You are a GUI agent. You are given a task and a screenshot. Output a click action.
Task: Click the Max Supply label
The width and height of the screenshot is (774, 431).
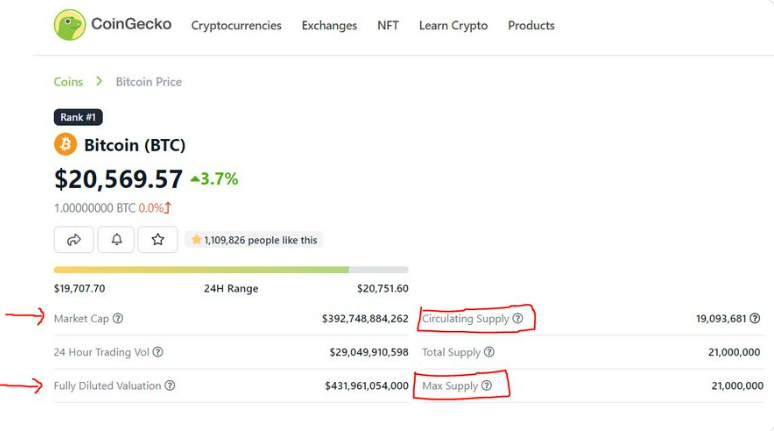click(450, 386)
